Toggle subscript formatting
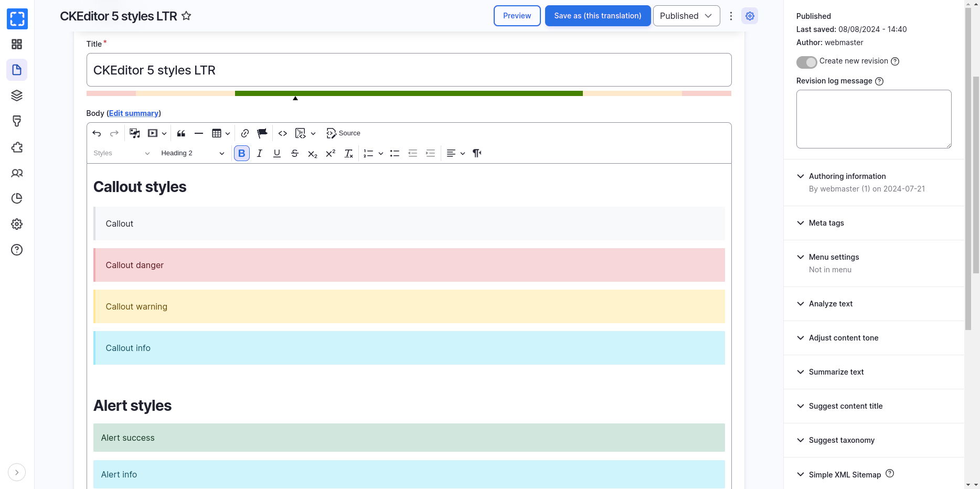Viewport: 980px width, 489px height. pyautogui.click(x=313, y=153)
